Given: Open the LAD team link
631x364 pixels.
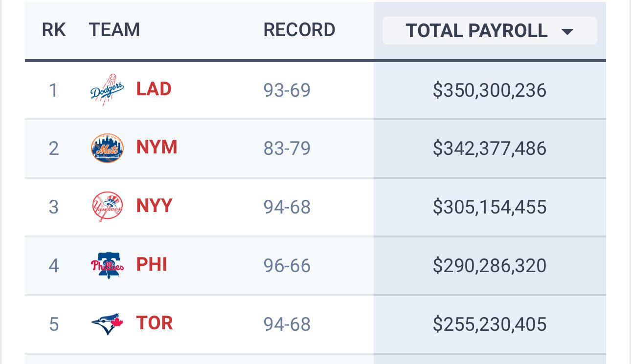Looking at the screenshot, I should pyautogui.click(x=154, y=89).
